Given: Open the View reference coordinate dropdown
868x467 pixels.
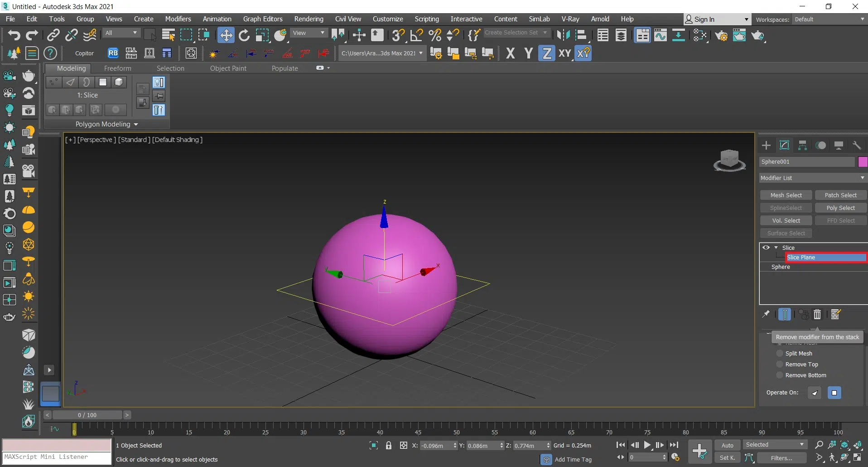Looking at the screenshot, I should point(309,33).
